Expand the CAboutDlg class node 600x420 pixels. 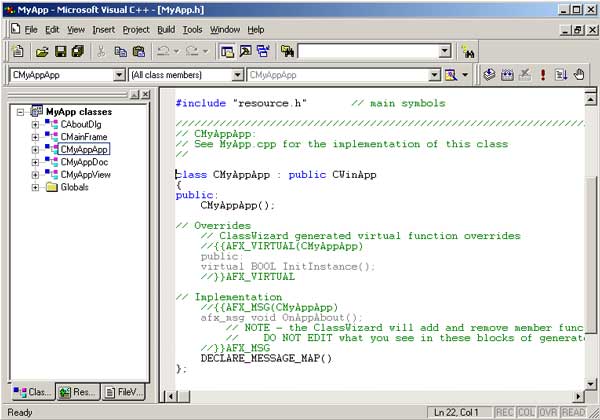pos(35,125)
